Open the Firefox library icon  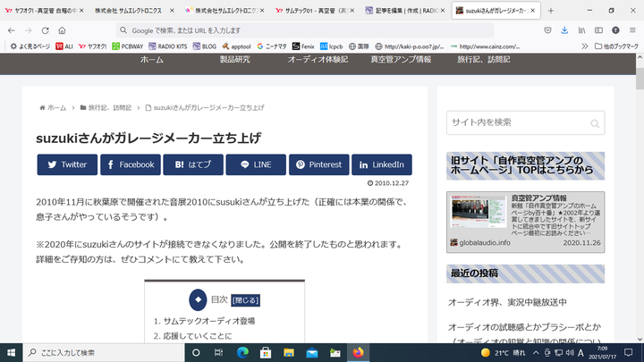point(581,30)
